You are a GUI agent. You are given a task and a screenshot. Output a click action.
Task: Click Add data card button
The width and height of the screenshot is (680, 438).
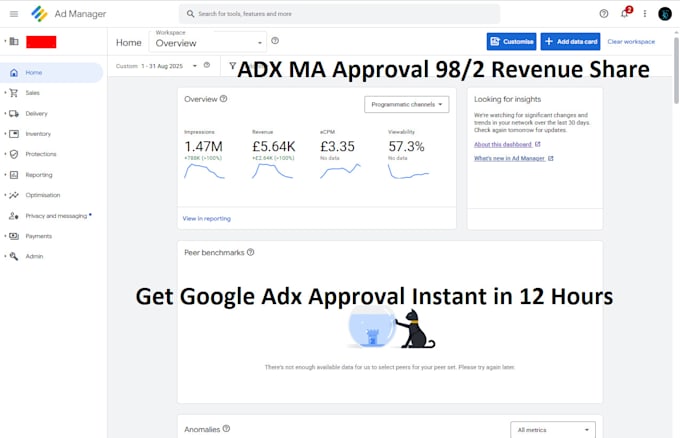click(x=570, y=42)
